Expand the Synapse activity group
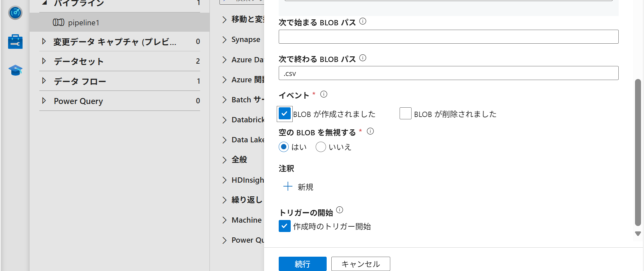644x271 pixels. click(224, 40)
